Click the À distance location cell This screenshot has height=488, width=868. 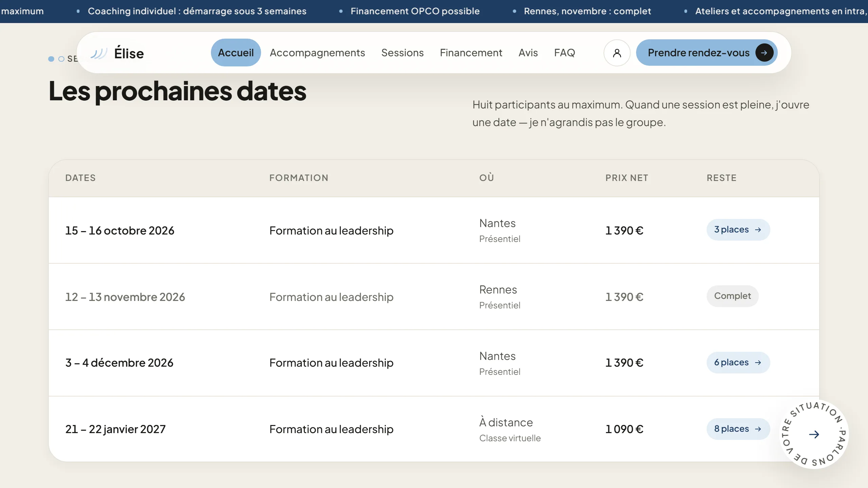[506, 422]
